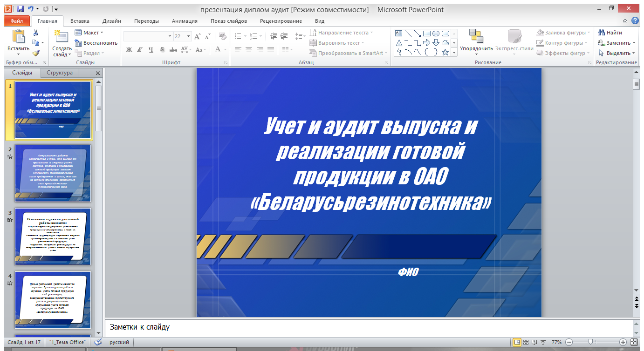Align text left
Screen dimensions: 644x351
[x=238, y=50]
